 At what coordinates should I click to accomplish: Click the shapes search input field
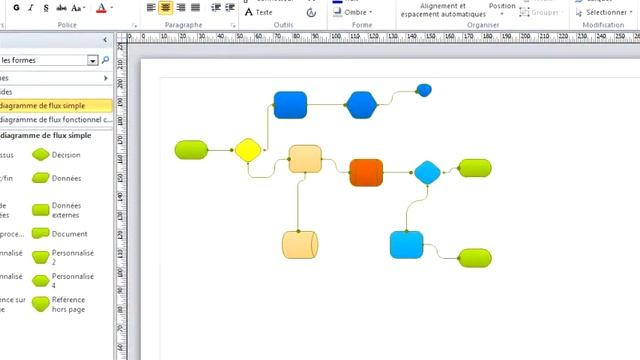(x=43, y=60)
